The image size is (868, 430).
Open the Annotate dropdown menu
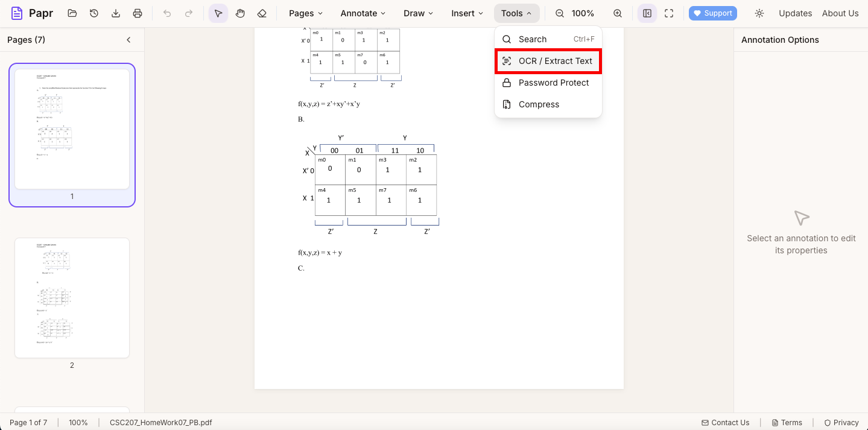point(361,13)
